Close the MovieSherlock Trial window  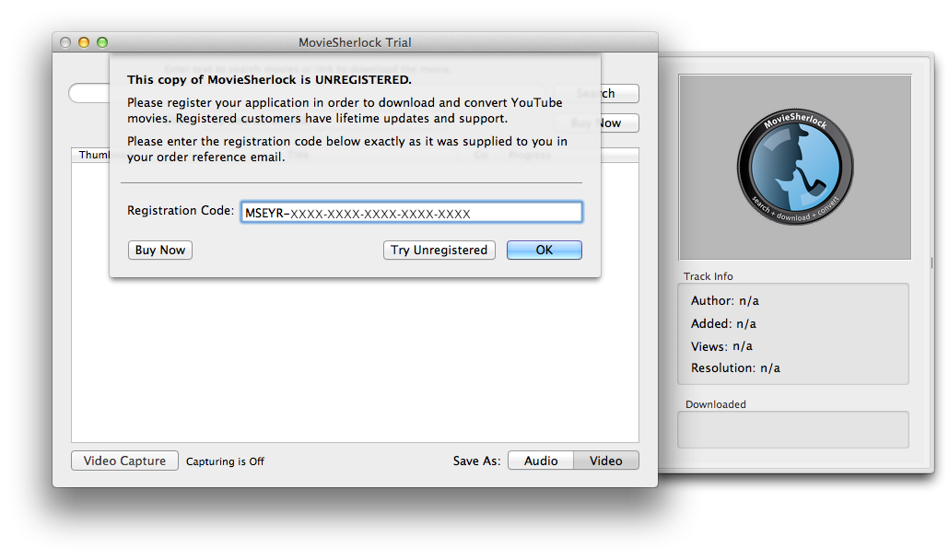click(65, 42)
